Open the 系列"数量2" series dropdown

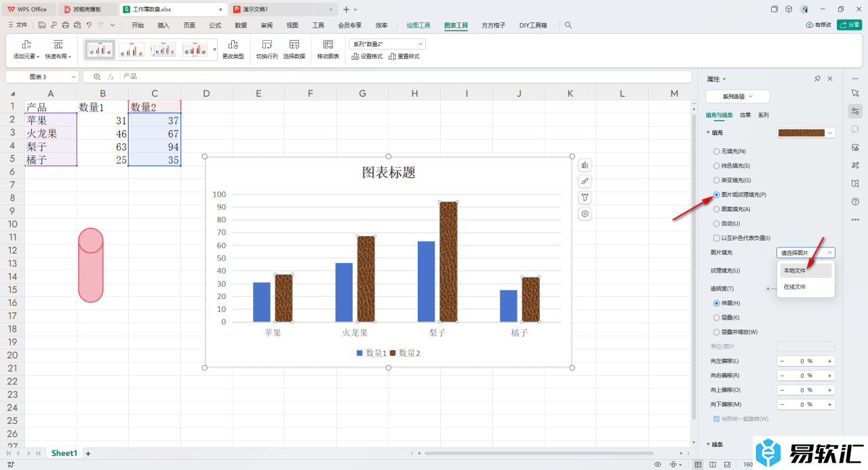[387, 43]
